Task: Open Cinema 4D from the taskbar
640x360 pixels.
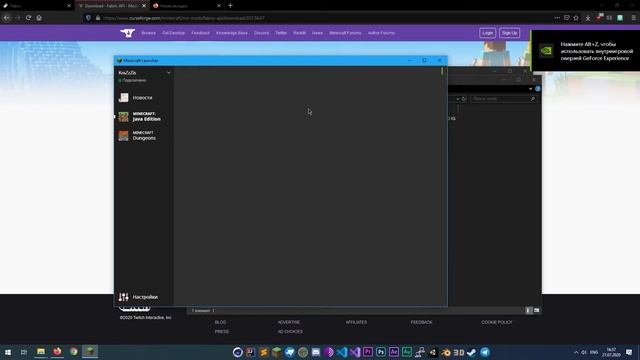Action: [x=238, y=352]
